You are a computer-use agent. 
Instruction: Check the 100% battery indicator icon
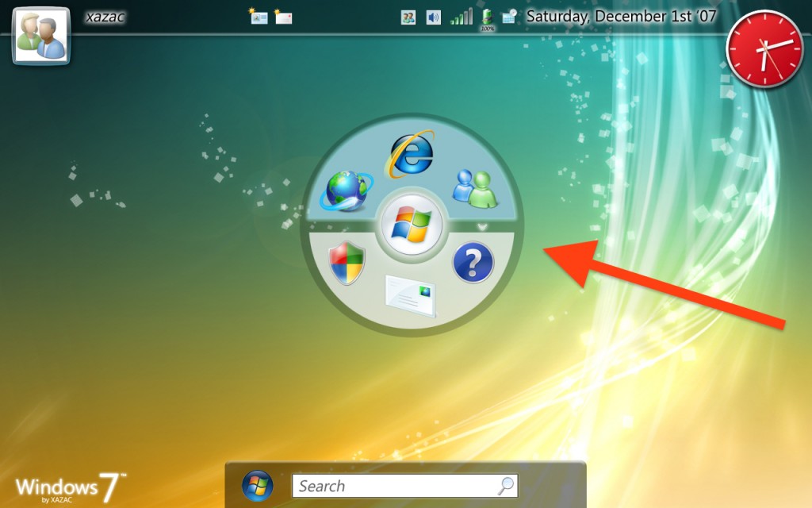pos(487,16)
